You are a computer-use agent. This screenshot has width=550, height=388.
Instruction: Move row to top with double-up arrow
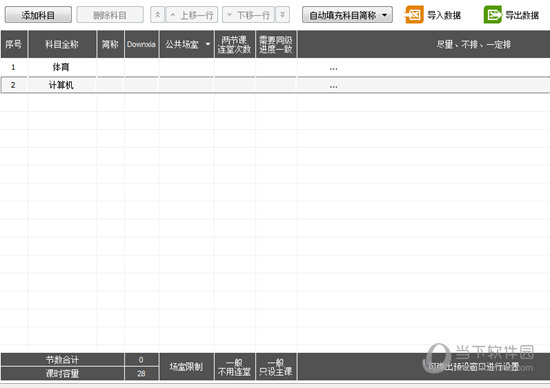click(157, 15)
